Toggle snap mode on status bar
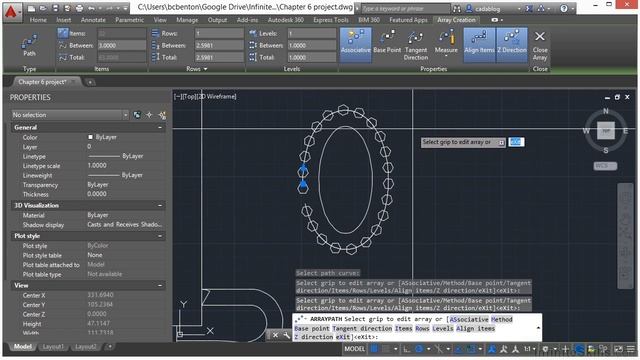 tap(386, 349)
